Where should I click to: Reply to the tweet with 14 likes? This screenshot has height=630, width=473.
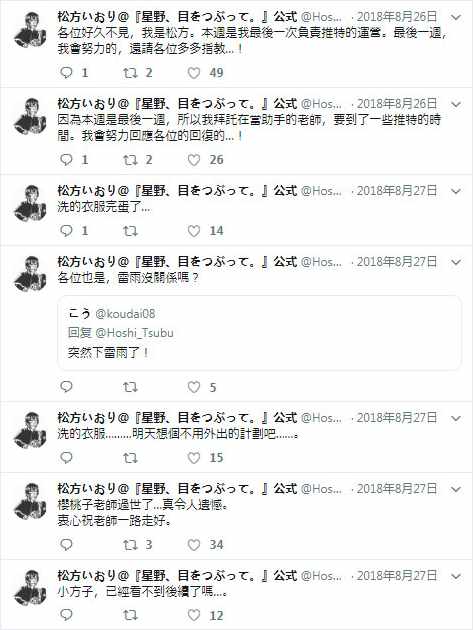coord(66,231)
